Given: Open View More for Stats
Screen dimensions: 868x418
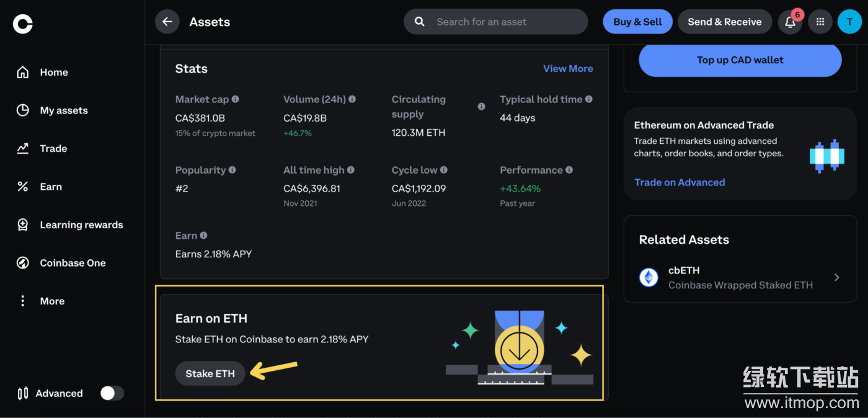Looking at the screenshot, I should click(568, 69).
